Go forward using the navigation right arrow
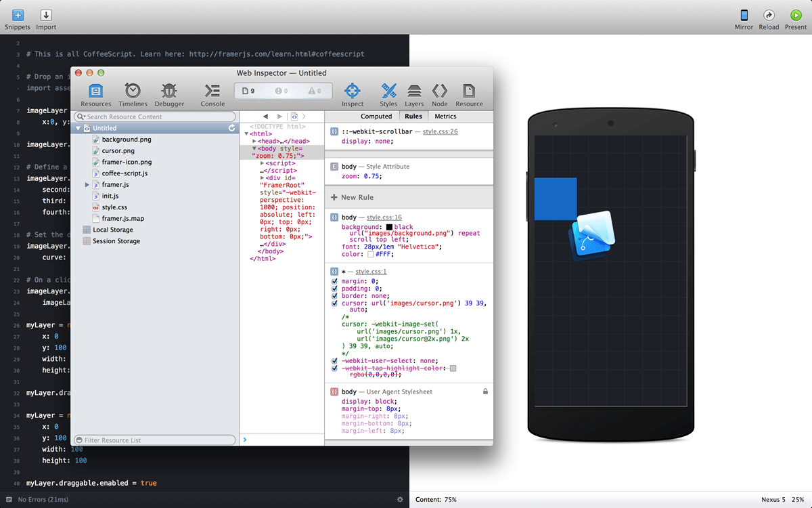Screen dimensions: 812x508 [278, 117]
